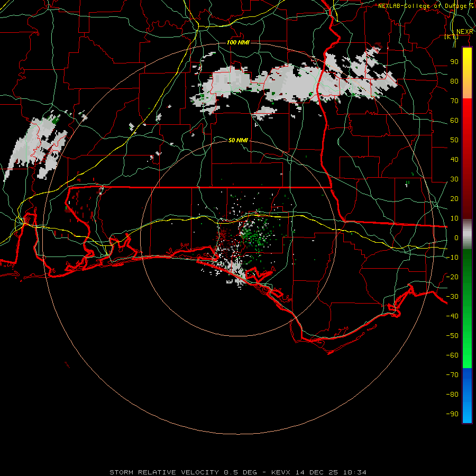Click the 60 value on the velocity scale
This screenshot has height=476, width=476.
click(x=454, y=120)
